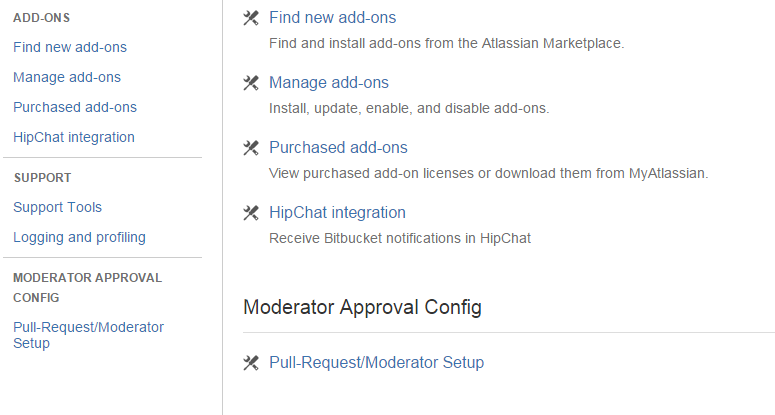Open Find new add-ons in the sidebar
This screenshot has height=415, width=775.
coord(70,47)
